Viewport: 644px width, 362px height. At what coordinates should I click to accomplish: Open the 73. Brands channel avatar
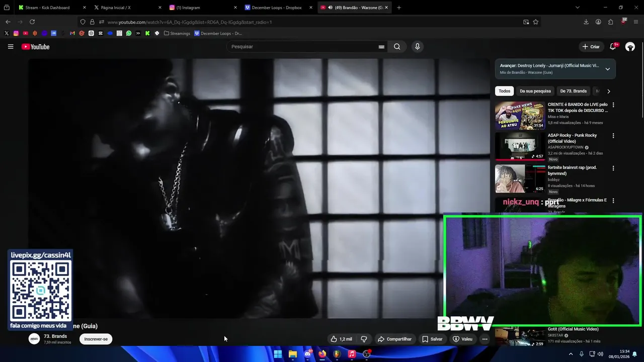point(34,339)
